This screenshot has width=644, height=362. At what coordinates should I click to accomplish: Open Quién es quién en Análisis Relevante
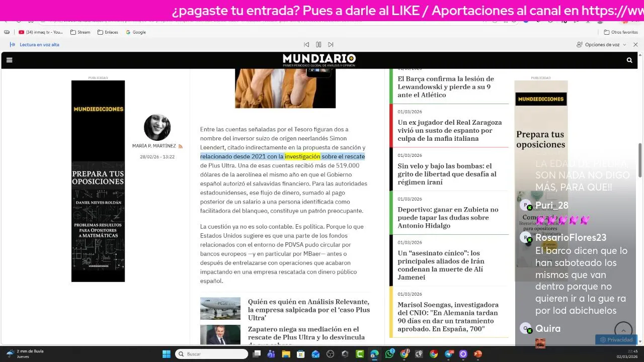[309, 310]
